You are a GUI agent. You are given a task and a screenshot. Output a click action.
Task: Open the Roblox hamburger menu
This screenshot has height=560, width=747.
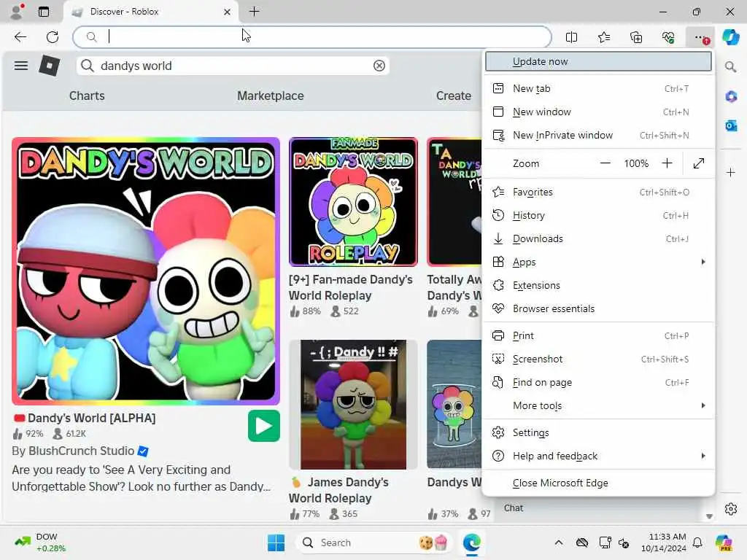[21, 66]
